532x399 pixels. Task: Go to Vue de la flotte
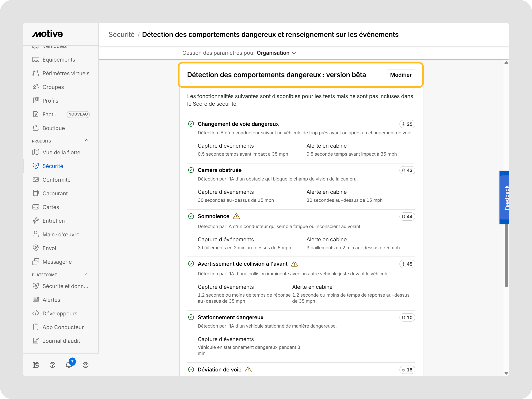pos(61,152)
